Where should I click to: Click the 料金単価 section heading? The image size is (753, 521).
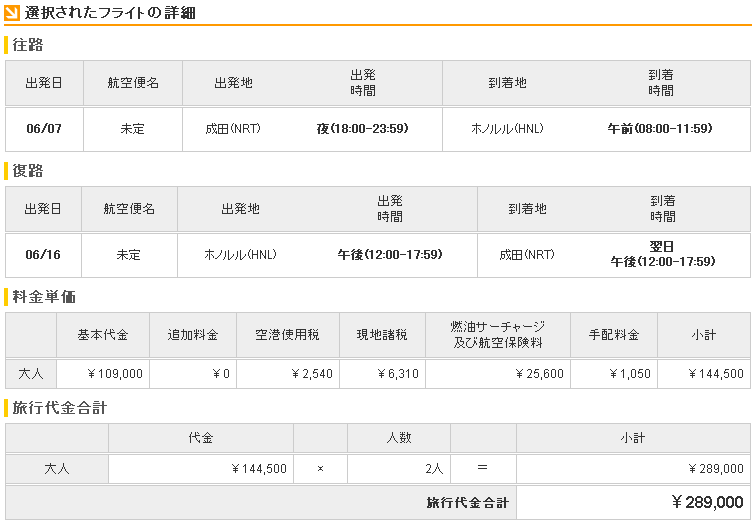(40, 297)
